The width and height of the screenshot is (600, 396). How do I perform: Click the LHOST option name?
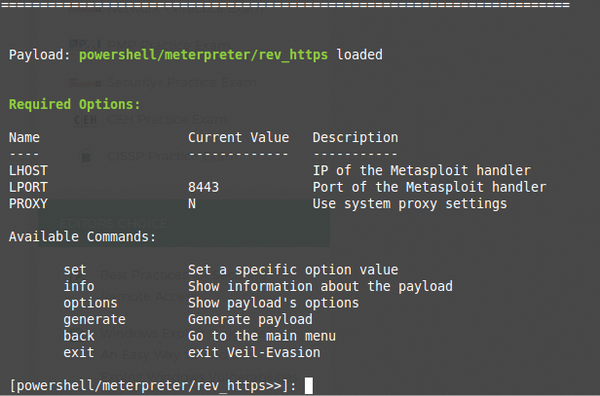point(28,170)
